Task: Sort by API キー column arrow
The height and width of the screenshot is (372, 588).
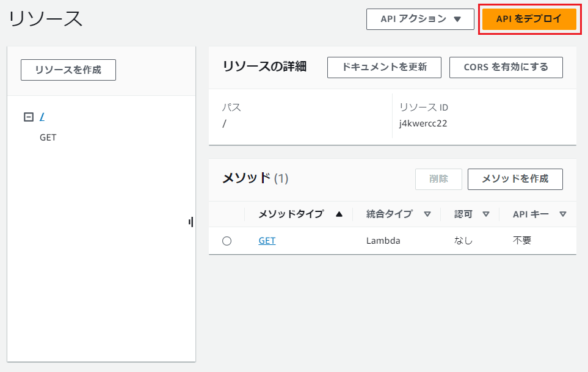Action: pyautogui.click(x=562, y=214)
